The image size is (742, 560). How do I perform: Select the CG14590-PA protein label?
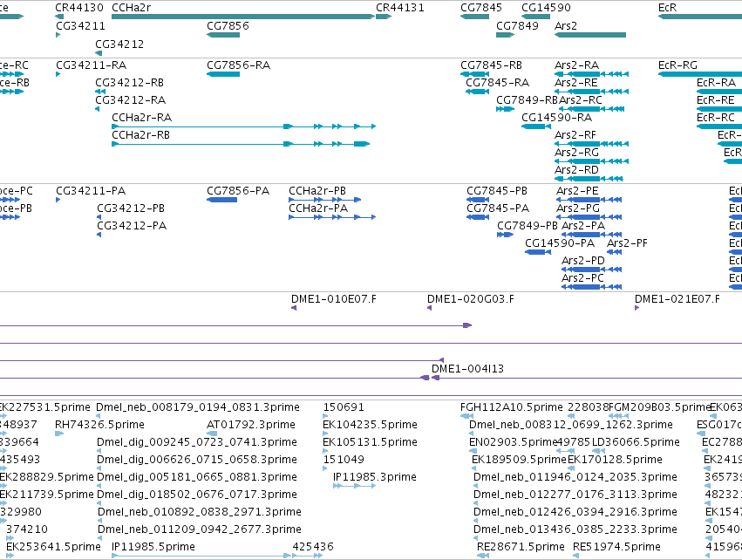[x=560, y=243]
